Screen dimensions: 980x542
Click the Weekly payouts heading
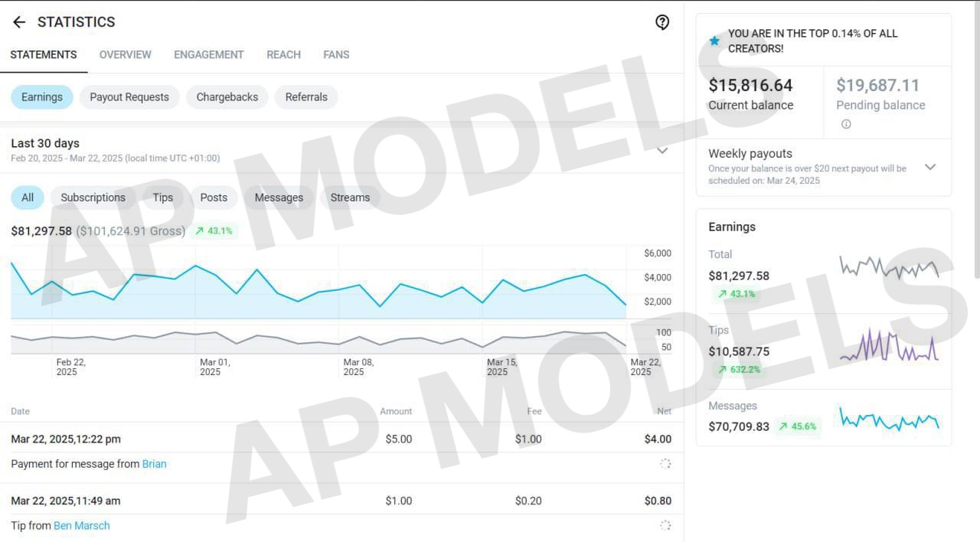point(750,154)
